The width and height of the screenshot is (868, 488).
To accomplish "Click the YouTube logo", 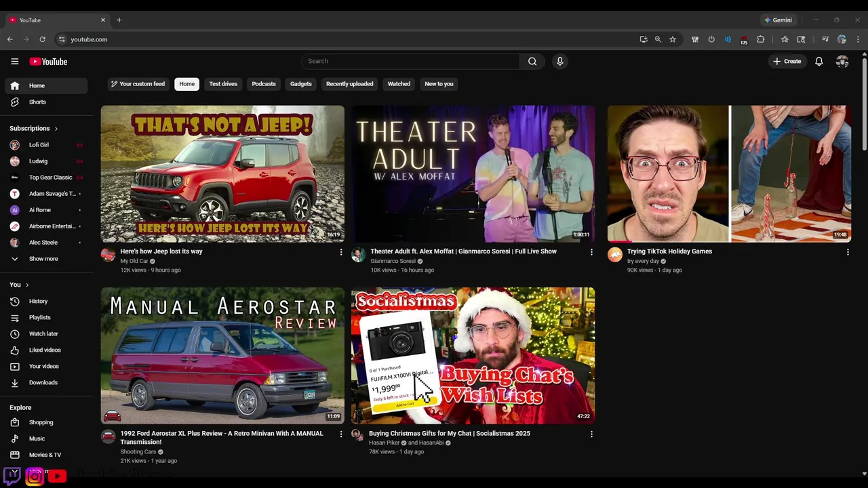I will coord(48,62).
